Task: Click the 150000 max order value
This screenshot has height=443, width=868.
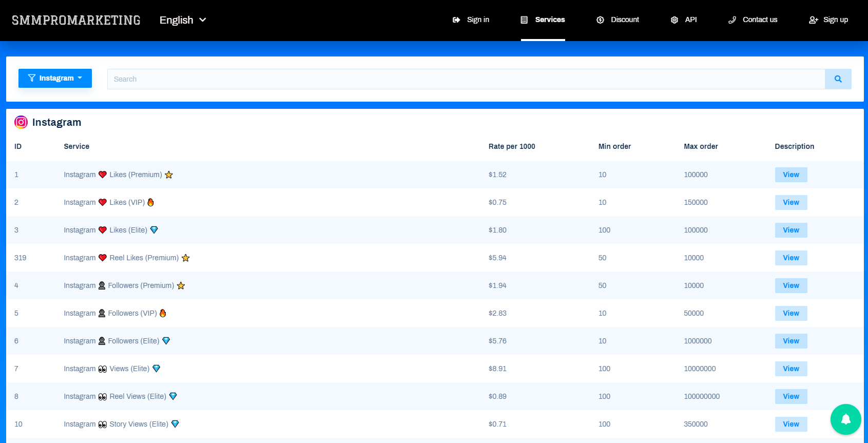Action: click(x=696, y=202)
